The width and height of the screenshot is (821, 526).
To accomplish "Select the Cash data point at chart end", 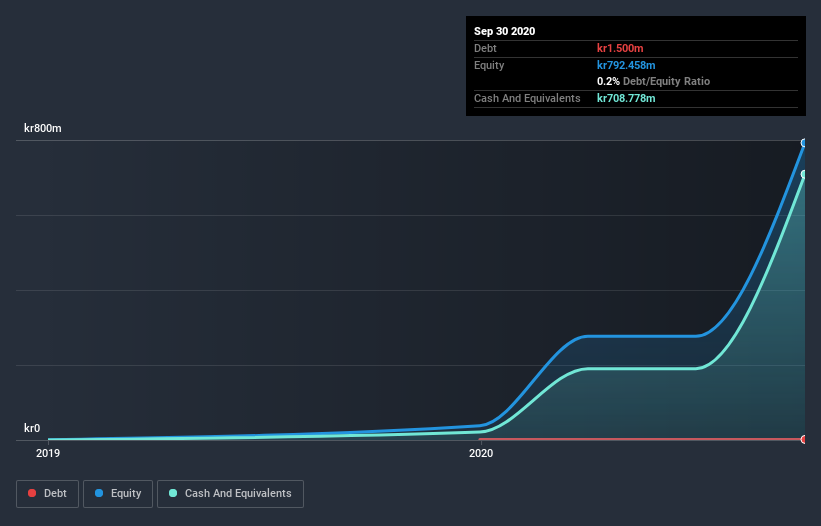I will (x=804, y=174).
